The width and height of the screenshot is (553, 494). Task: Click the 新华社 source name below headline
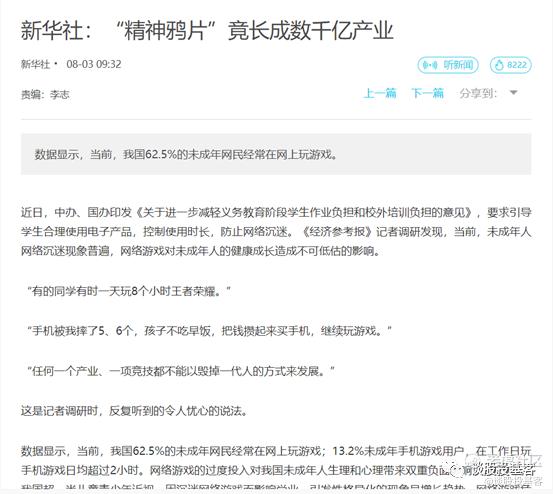(x=35, y=64)
